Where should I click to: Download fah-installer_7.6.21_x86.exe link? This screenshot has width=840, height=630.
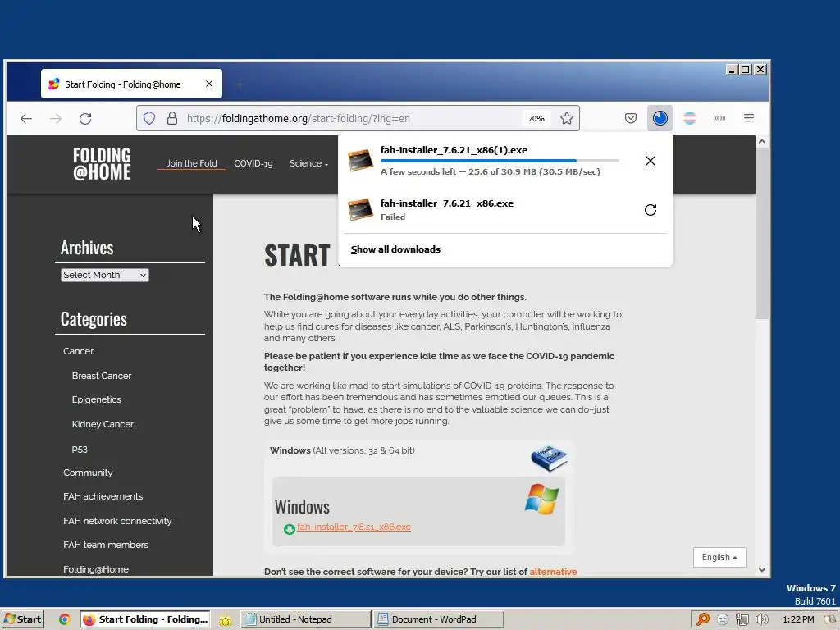coord(354,527)
